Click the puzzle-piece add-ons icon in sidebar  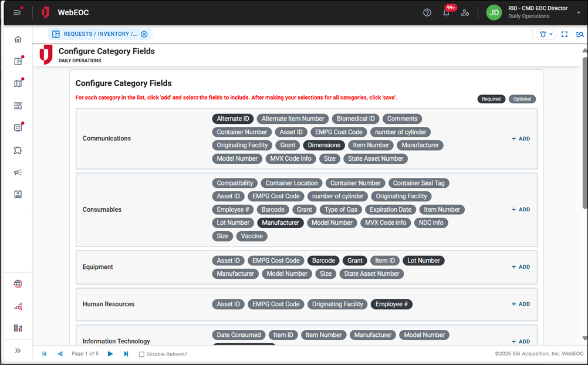coord(18,150)
